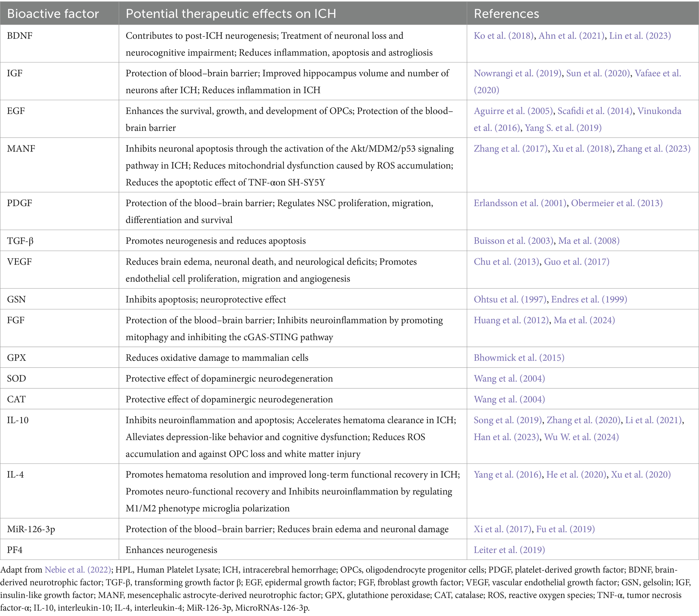Open Nebie et al. (2022) footnote link
Viewport: 699px width, 616px height.
click(78, 570)
